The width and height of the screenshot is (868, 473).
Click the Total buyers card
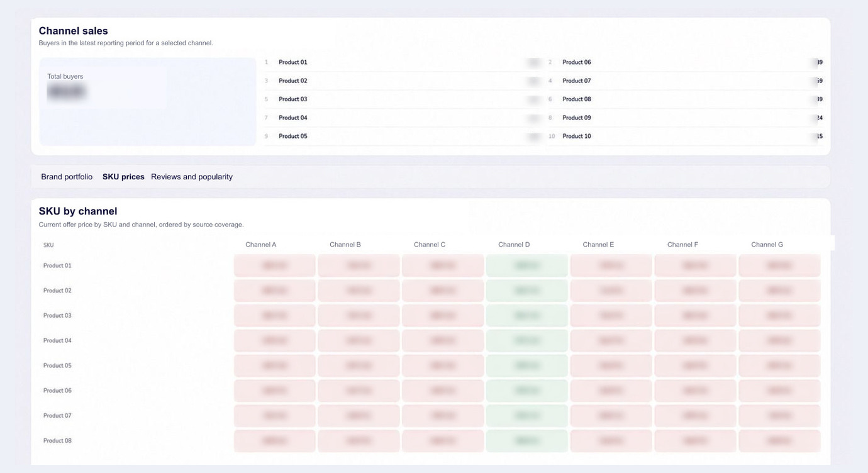point(147,102)
